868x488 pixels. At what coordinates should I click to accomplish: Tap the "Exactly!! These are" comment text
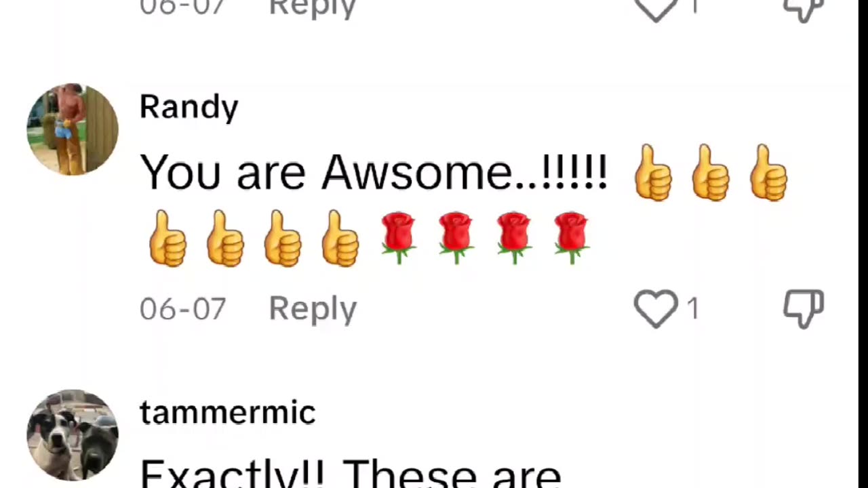351,474
